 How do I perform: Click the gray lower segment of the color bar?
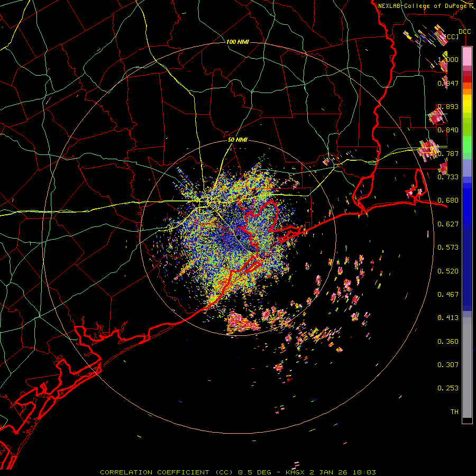coord(467,368)
